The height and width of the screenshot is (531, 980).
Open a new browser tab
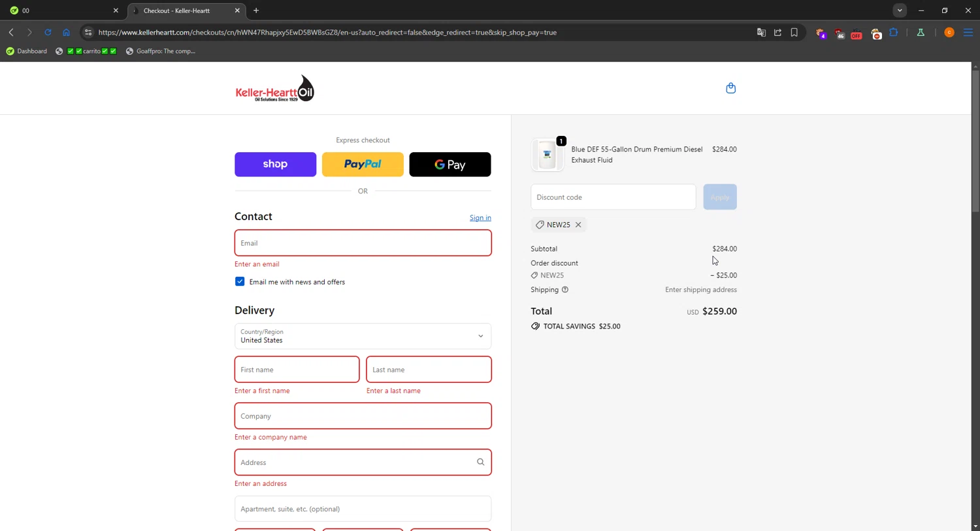point(256,10)
